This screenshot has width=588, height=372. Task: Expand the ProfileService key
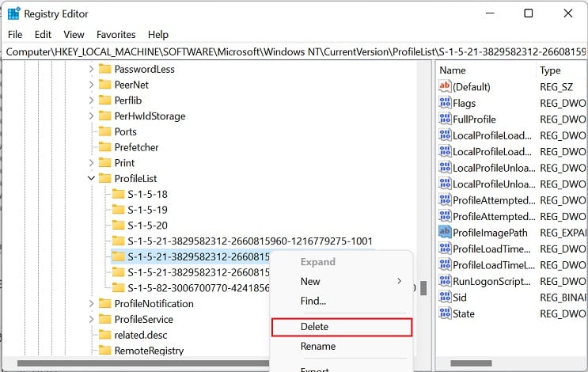[x=91, y=319]
